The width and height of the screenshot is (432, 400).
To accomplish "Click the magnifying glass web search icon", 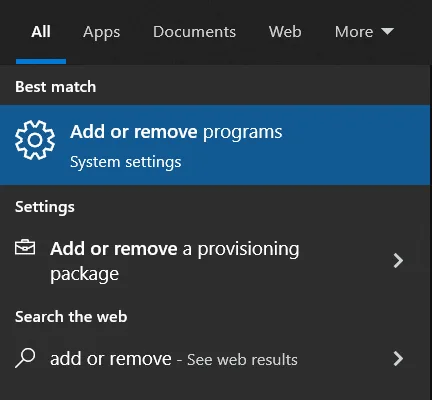I will [25, 358].
